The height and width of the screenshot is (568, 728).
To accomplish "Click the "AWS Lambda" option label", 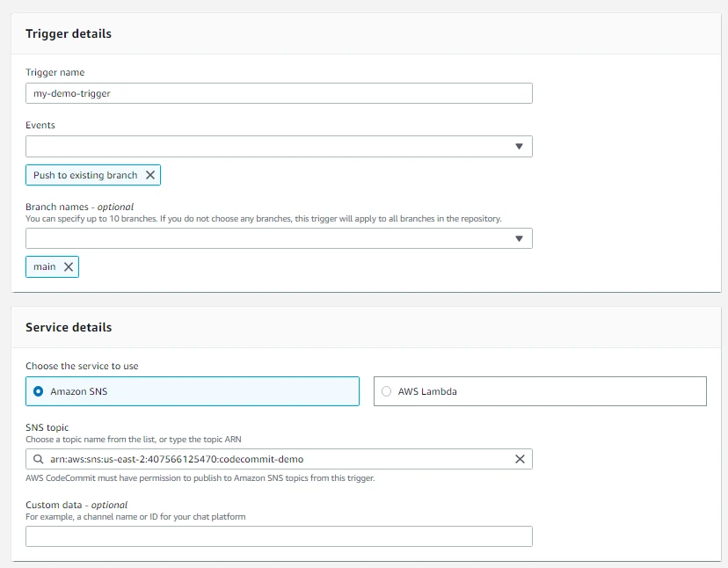I will click(427, 391).
